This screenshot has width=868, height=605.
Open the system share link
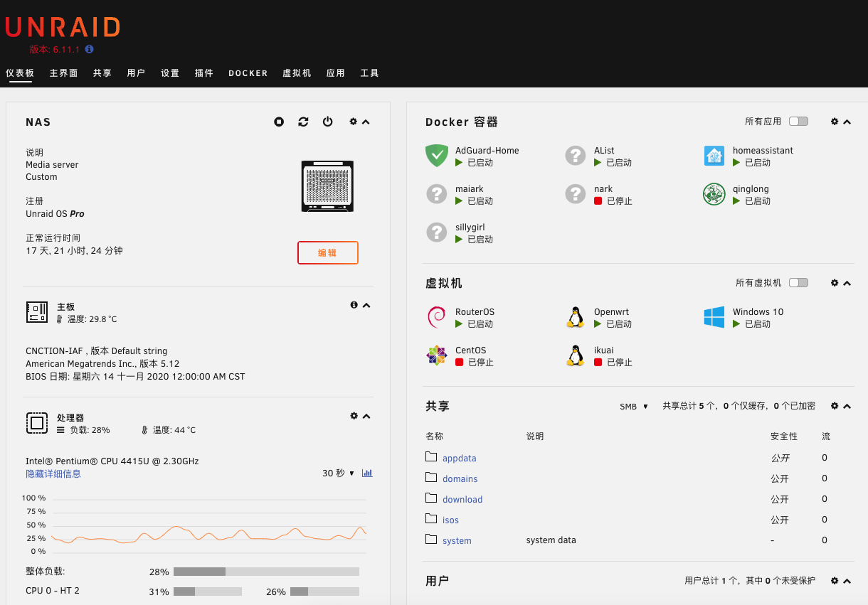click(457, 541)
